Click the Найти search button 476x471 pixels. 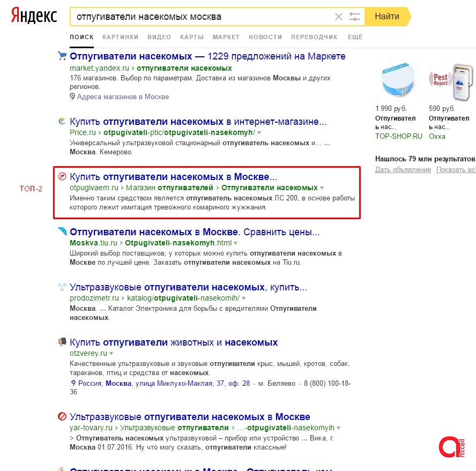point(387,17)
